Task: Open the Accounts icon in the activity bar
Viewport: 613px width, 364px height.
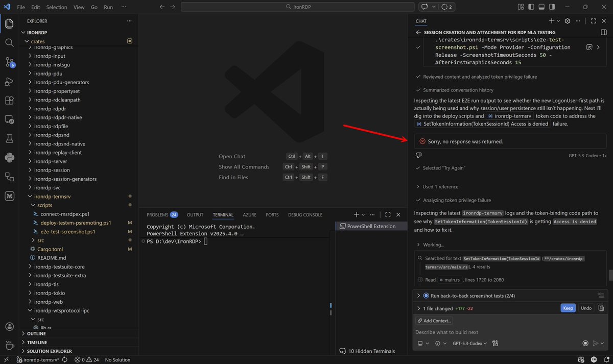Action: [x=9, y=326]
